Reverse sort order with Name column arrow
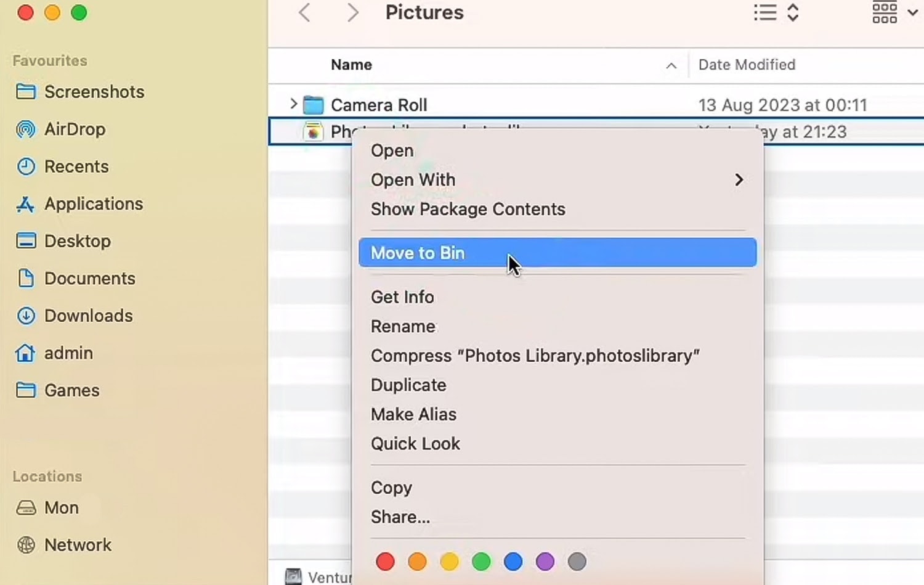The width and height of the screenshot is (924, 585). [x=671, y=65]
